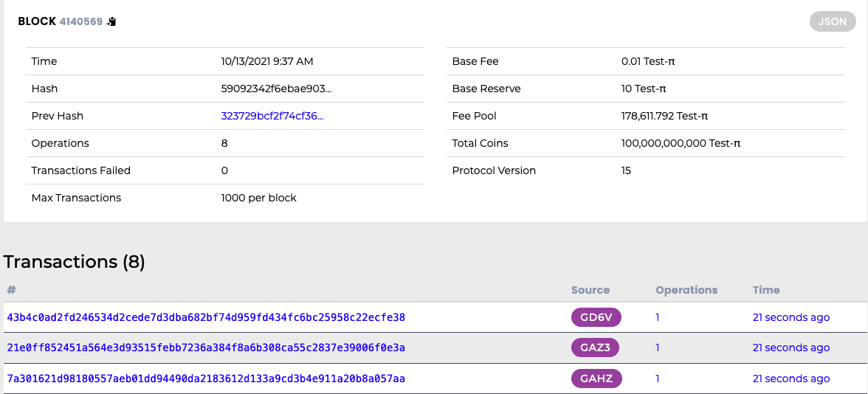Click the time link in the GAZ3 row
The width and height of the screenshot is (868, 394).
coord(790,348)
